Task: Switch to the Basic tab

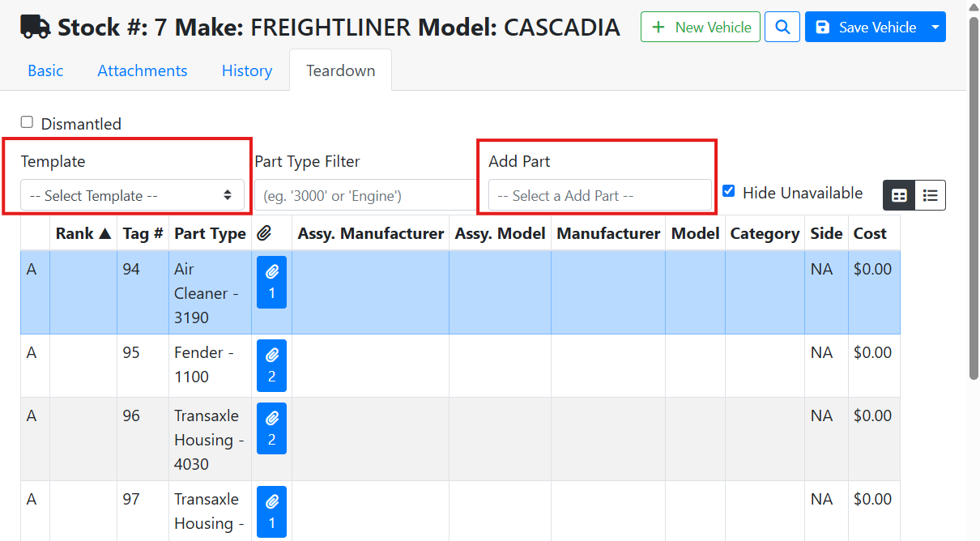Action: click(45, 70)
